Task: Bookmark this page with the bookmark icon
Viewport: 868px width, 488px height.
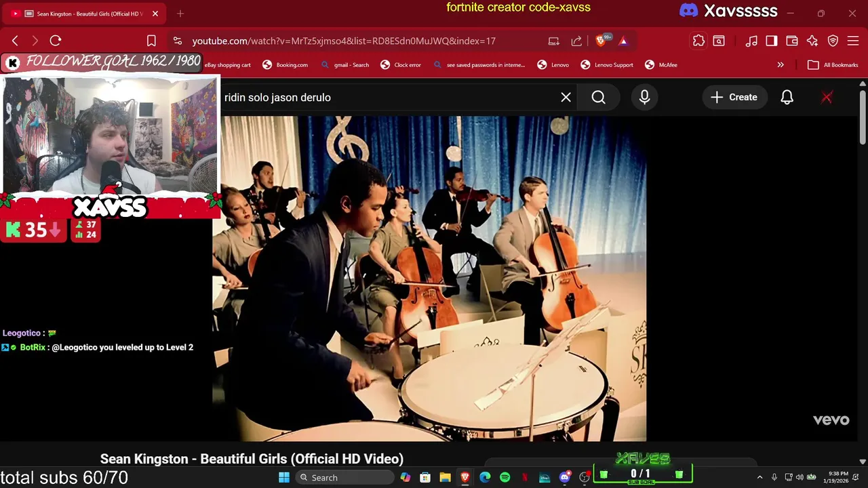Action: [151, 41]
